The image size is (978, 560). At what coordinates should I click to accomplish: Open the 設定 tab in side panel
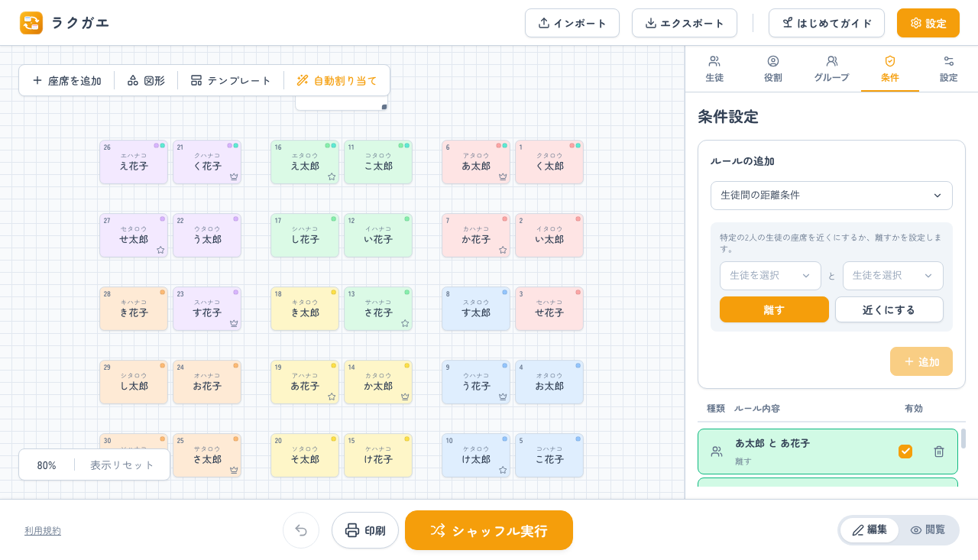click(948, 70)
